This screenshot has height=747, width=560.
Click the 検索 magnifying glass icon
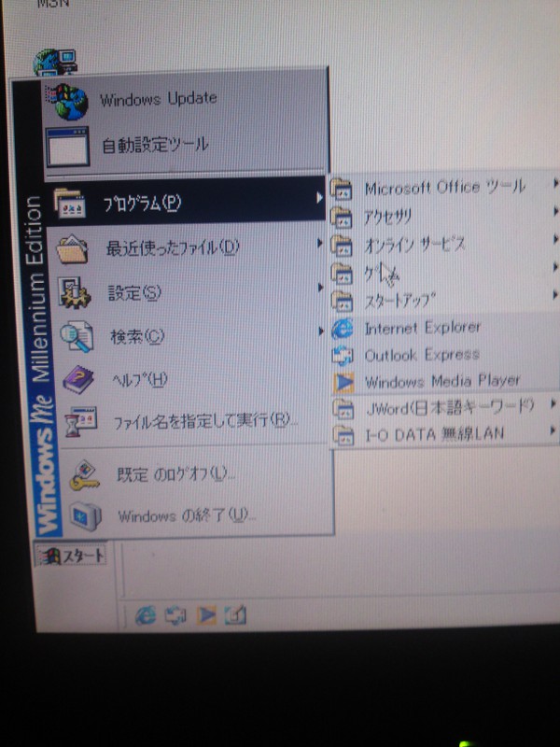coord(77,336)
